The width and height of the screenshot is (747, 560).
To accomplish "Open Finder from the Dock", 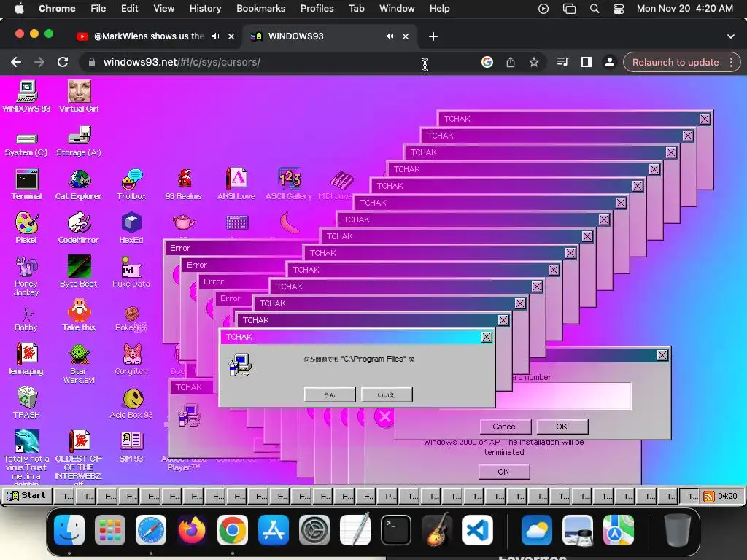I will click(x=69, y=530).
